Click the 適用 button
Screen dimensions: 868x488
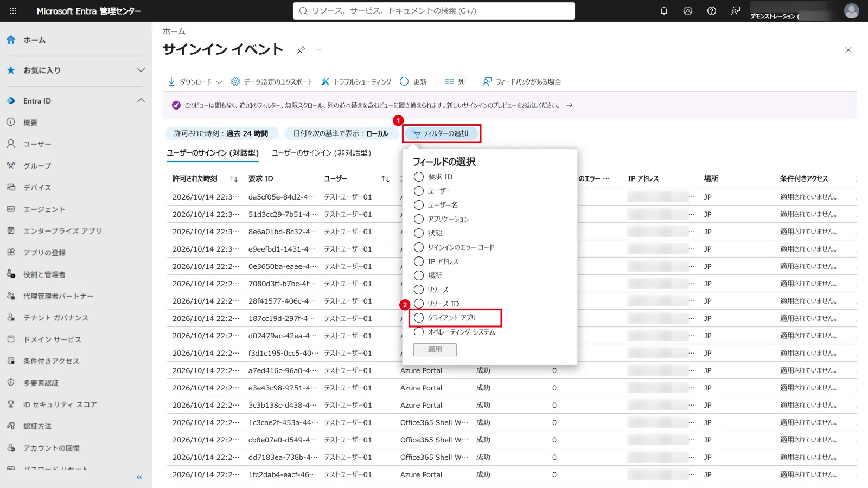click(435, 350)
